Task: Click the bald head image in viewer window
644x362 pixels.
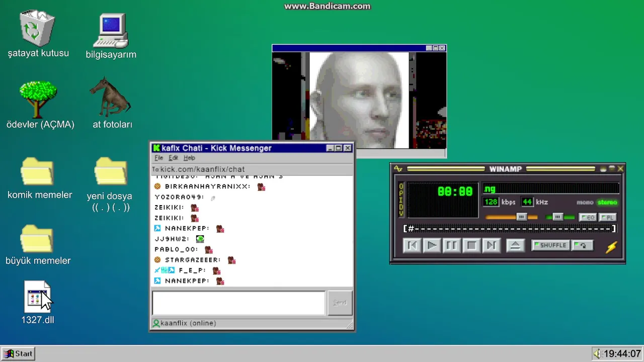Action: click(x=359, y=101)
